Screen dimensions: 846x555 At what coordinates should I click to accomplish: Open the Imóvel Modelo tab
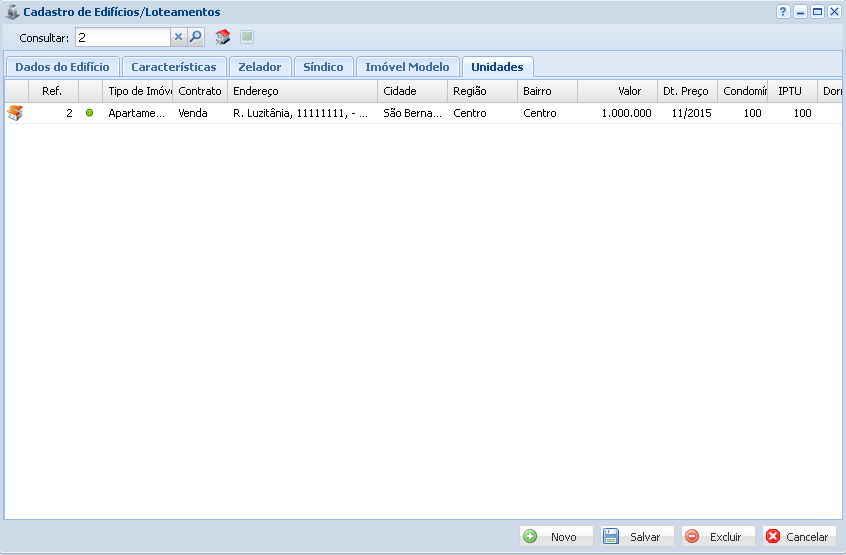pos(407,67)
